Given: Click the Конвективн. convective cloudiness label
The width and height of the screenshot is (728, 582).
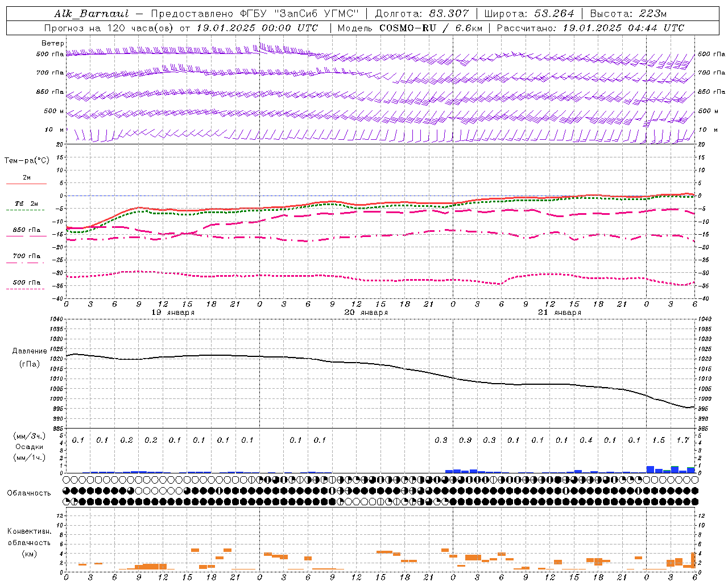Looking at the screenshot, I should tap(29, 531).
